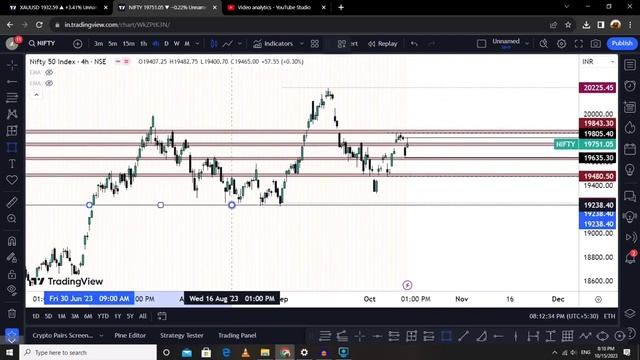
Task: Open the Unnamed layout dropdown
Action: [527, 43]
